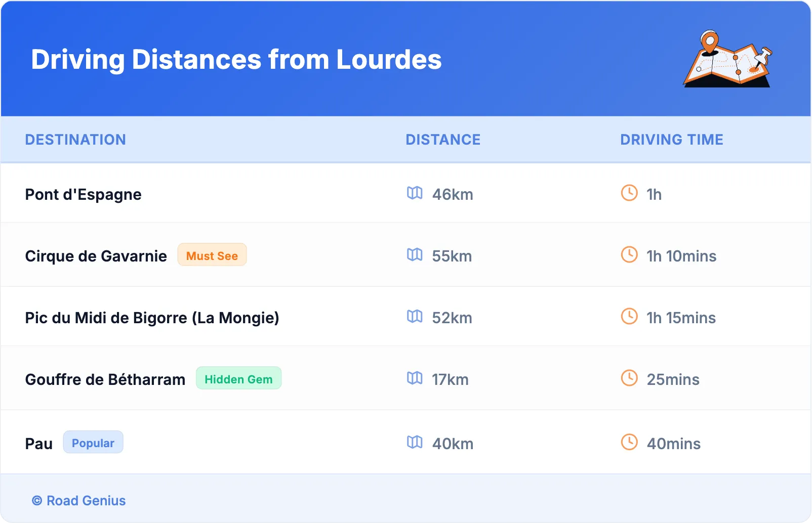
Task: Click the clock icon next to 25mins
Action: tap(629, 378)
